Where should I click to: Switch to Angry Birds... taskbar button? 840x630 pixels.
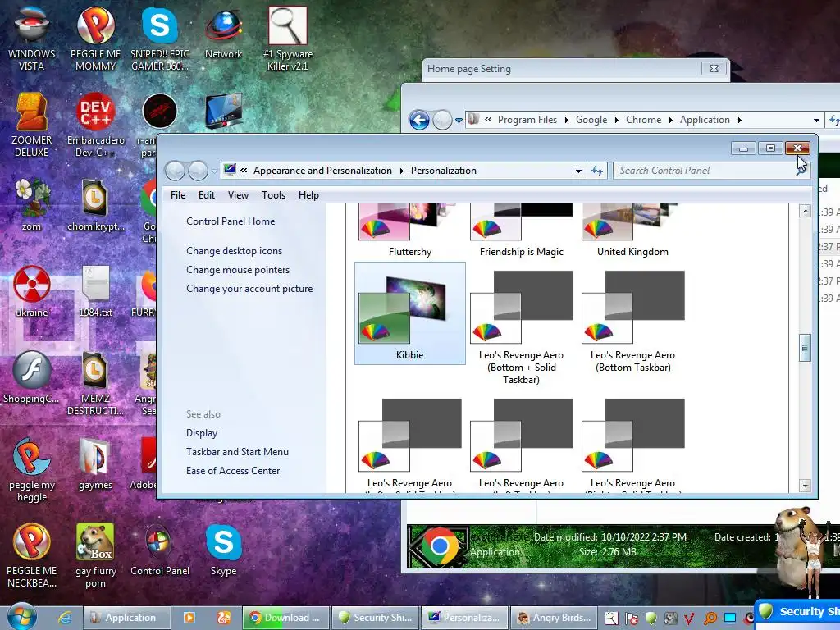point(554,618)
